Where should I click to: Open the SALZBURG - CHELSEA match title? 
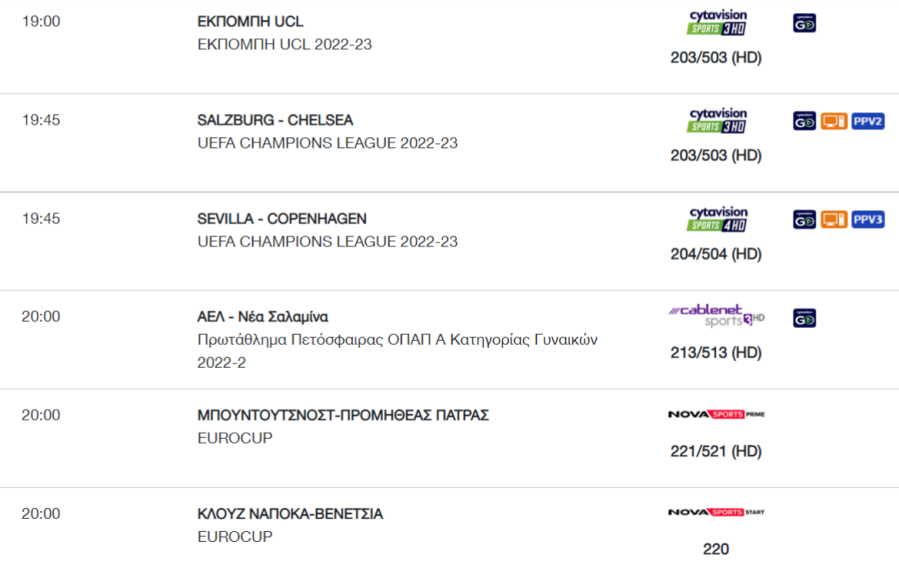275,120
